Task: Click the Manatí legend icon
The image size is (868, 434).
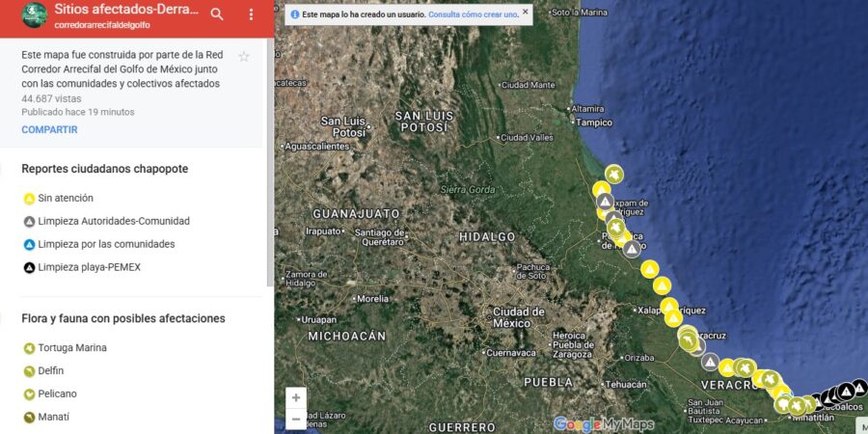Action: [29, 417]
